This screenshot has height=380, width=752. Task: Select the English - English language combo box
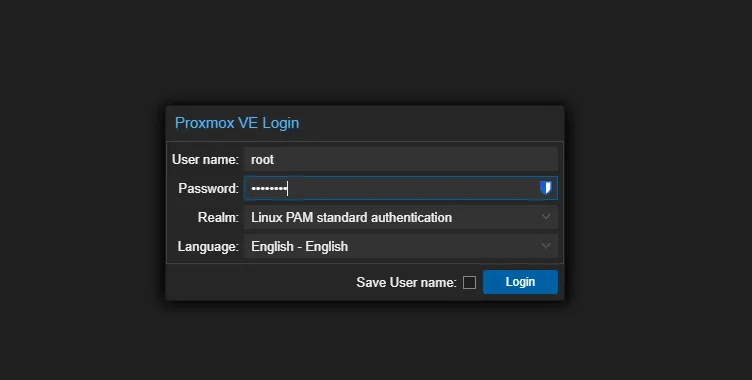pyautogui.click(x=400, y=246)
